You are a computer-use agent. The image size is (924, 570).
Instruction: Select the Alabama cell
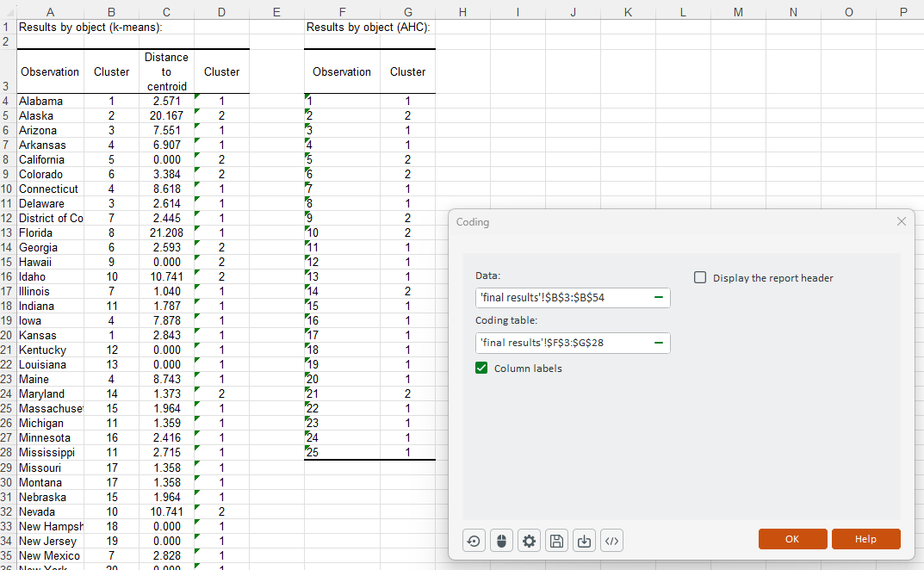pyautogui.click(x=50, y=101)
